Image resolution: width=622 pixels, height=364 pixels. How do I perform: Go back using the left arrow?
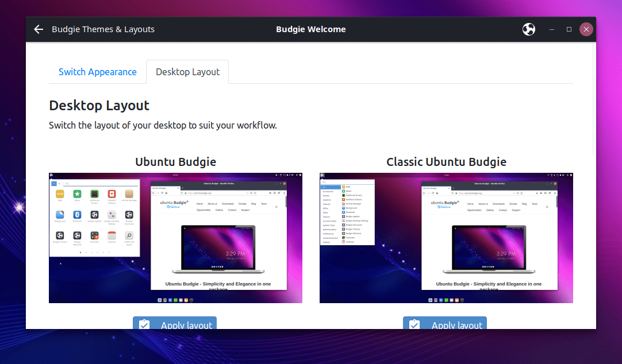coord(39,29)
